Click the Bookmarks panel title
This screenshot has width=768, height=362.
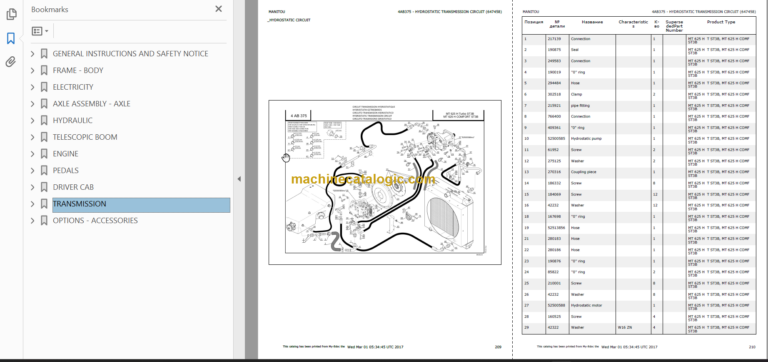click(49, 9)
